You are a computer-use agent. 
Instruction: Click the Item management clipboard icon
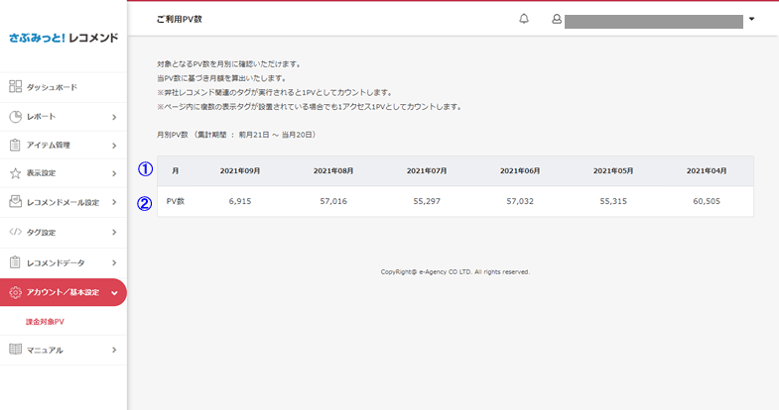click(15, 145)
